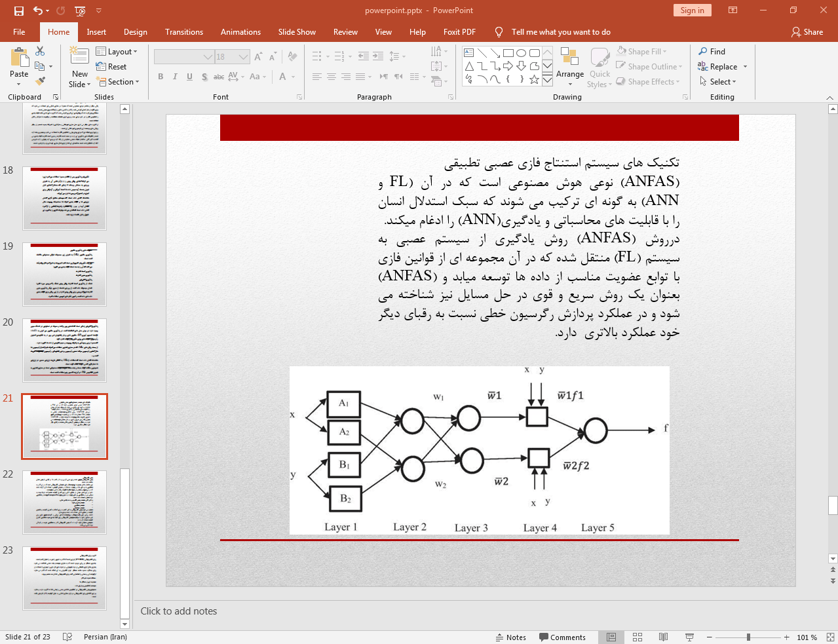The width and height of the screenshot is (838, 644).
Task: Open Quick Styles gallery
Action: coord(599,67)
